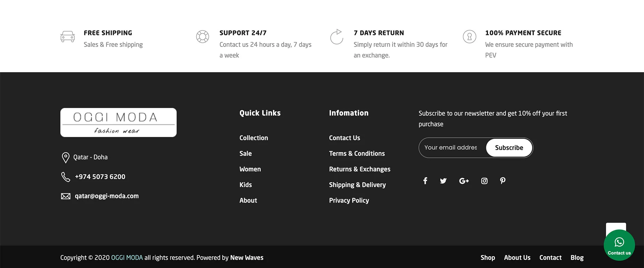Image resolution: width=644 pixels, height=268 pixels.
Task: Open the Contact Us information link
Action: 344,138
